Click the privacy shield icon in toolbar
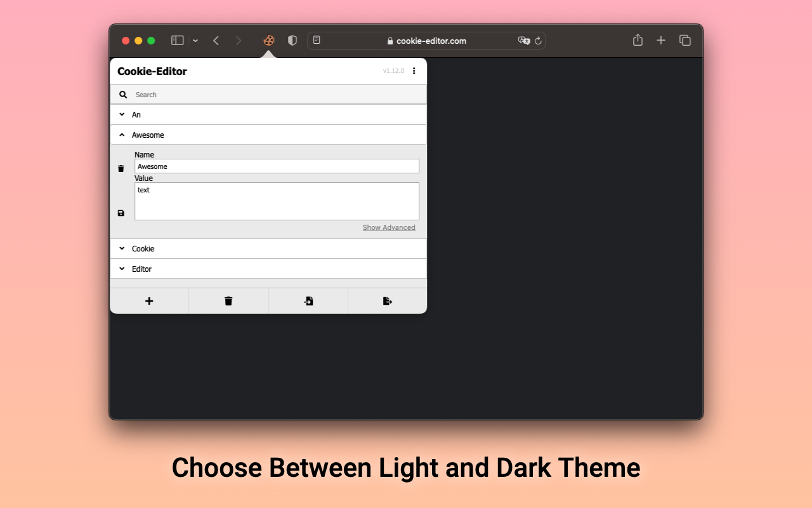The width and height of the screenshot is (812, 508). click(292, 41)
